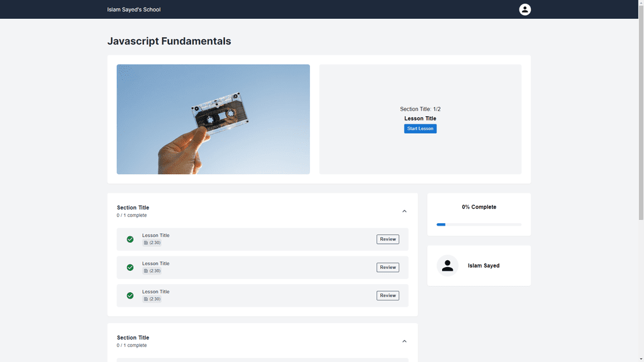Image resolution: width=644 pixels, height=362 pixels.
Task: Click the Start Lesson button
Action: pos(420,128)
